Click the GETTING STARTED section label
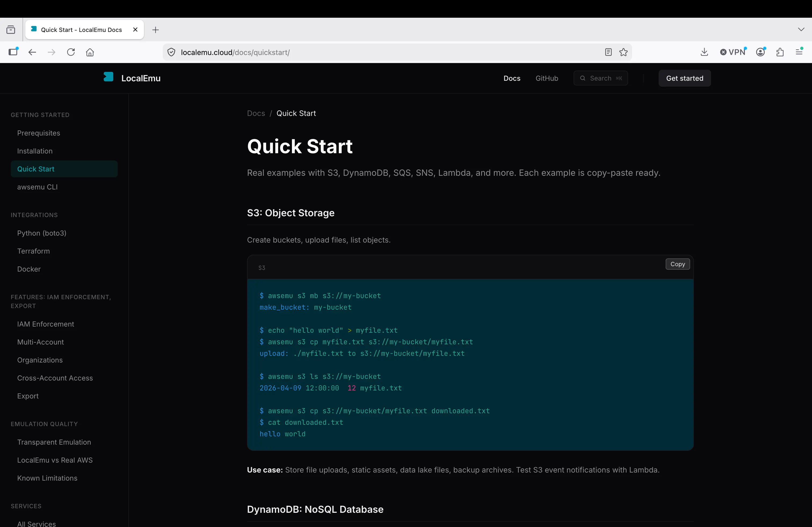The height and width of the screenshot is (527, 812). click(40, 115)
